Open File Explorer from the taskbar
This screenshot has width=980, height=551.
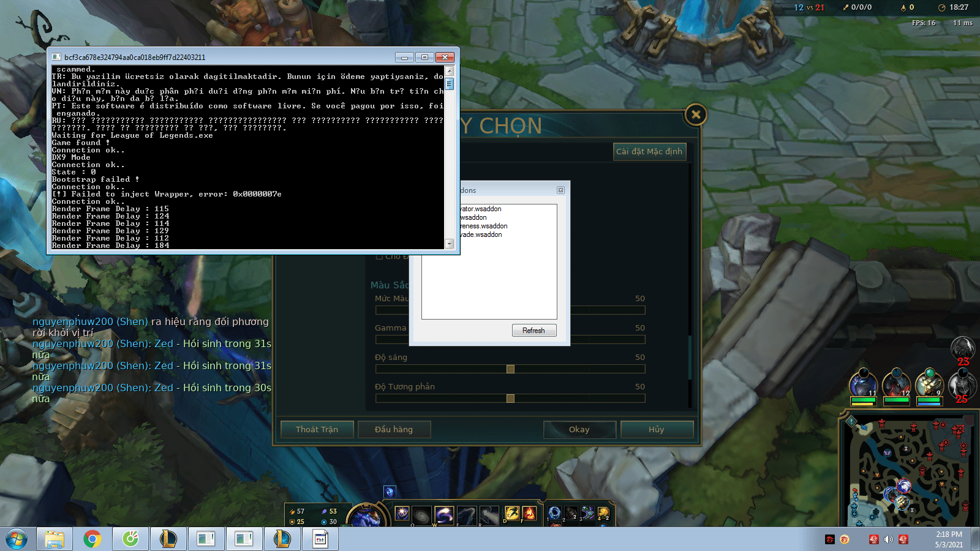[55, 539]
